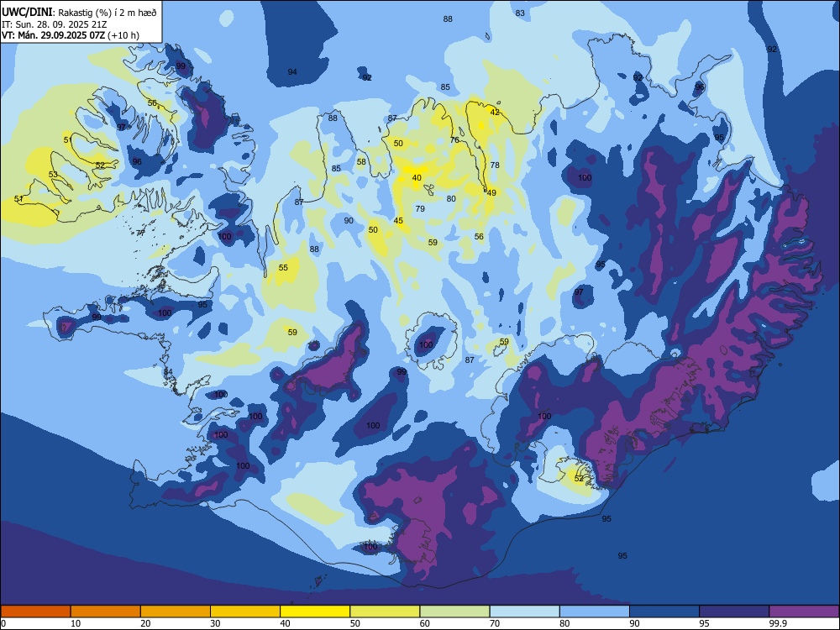Click the map humidity value '83'
Image resolution: width=840 pixels, height=630 pixels.
tap(520, 13)
